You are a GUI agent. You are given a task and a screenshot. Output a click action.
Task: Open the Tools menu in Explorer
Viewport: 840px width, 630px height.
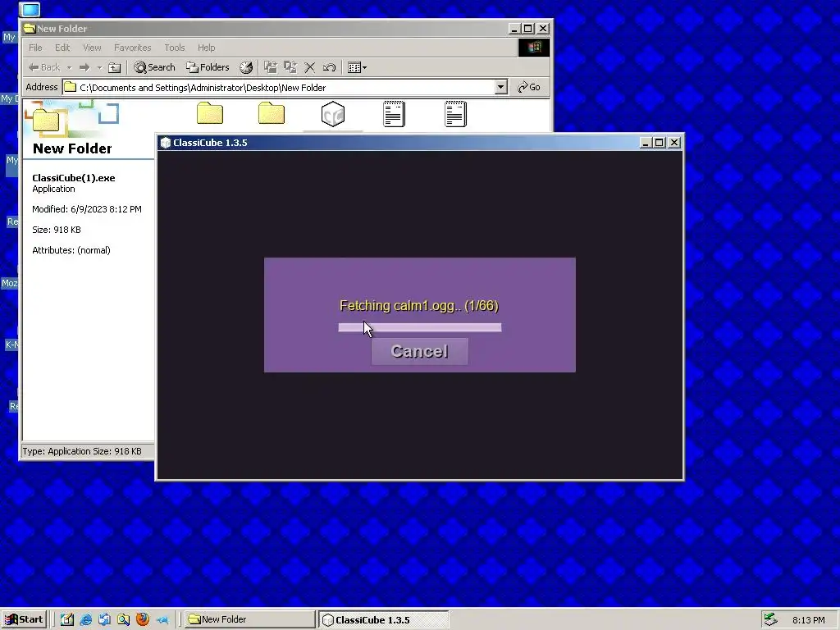pos(174,48)
